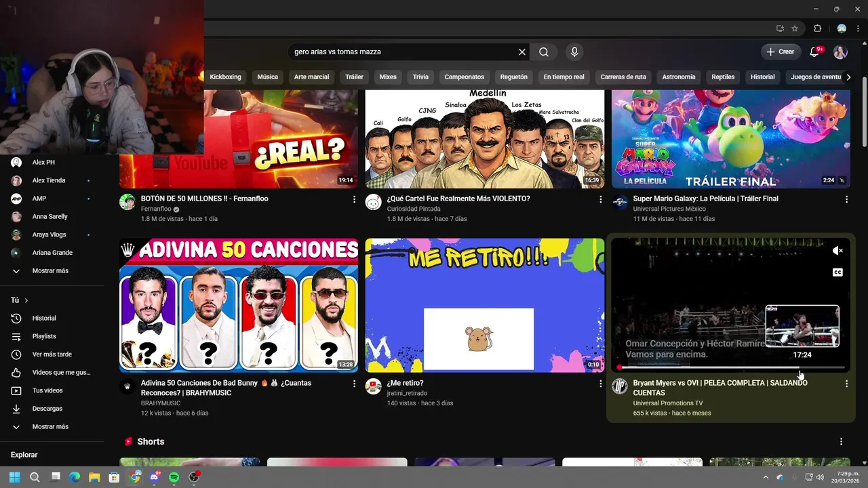Select the Regueton chip
The width and height of the screenshot is (868, 488).
[513, 77]
